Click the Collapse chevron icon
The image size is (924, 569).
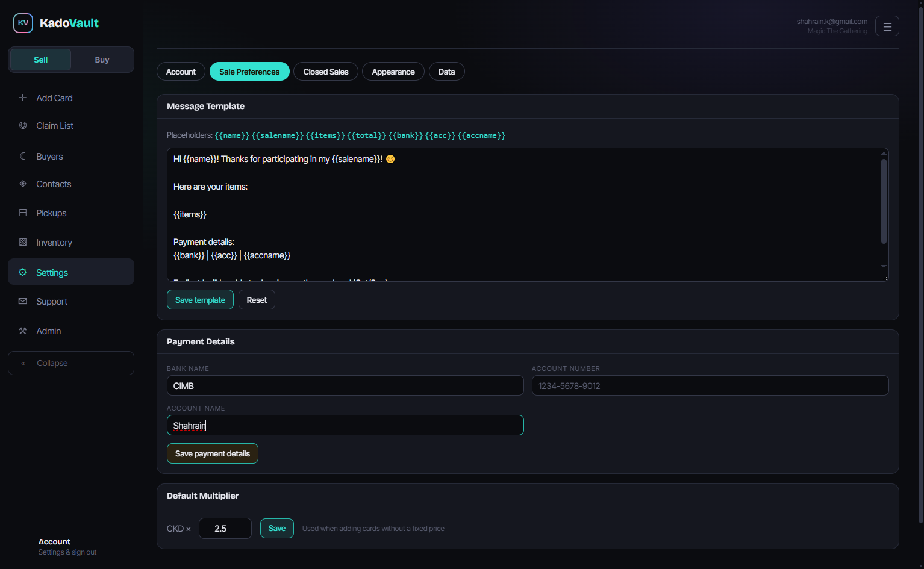23,363
